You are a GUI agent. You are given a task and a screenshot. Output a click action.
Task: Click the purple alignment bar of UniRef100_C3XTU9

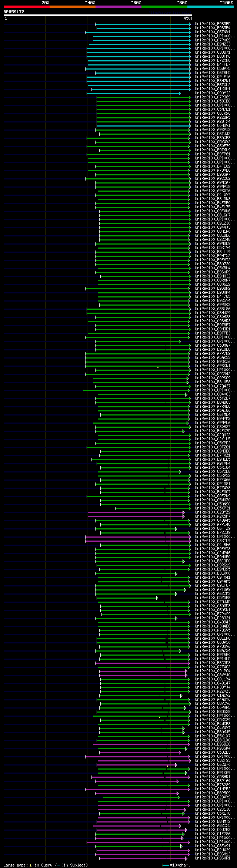tap(138, 541)
